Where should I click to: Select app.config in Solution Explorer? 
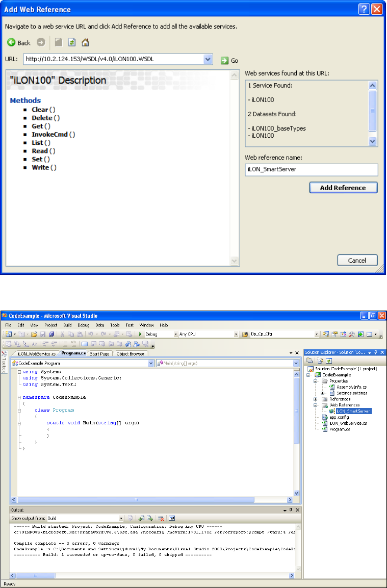click(x=340, y=417)
